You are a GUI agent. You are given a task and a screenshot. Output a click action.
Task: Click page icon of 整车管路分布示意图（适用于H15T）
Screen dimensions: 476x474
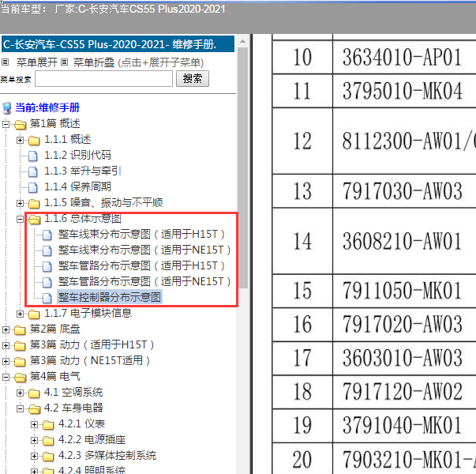pos(47,266)
